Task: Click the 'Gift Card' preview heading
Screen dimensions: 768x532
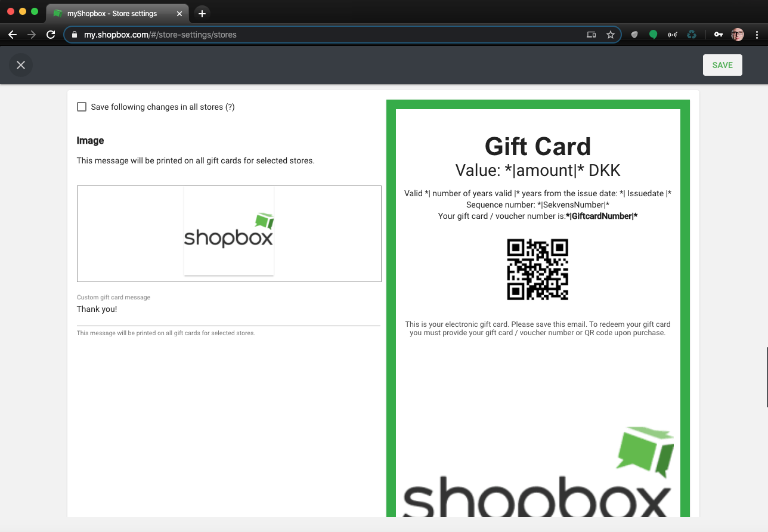Action: pyautogui.click(x=538, y=146)
